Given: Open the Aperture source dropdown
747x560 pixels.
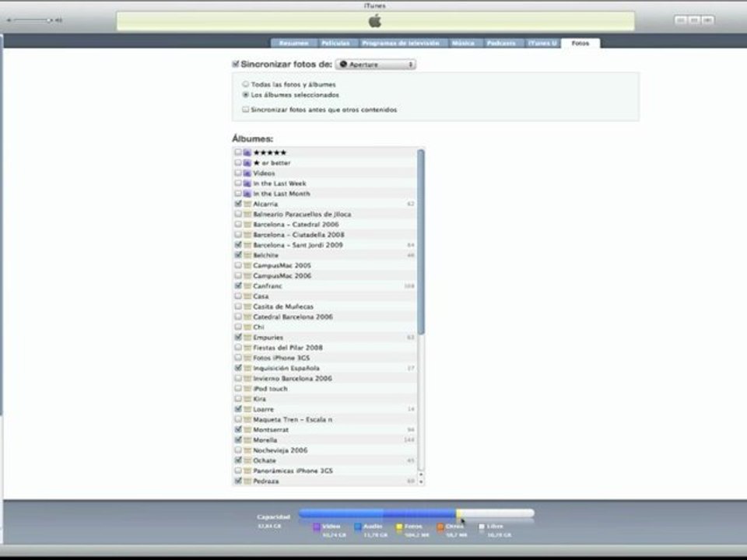Looking at the screenshot, I should (x=375, y=65).
